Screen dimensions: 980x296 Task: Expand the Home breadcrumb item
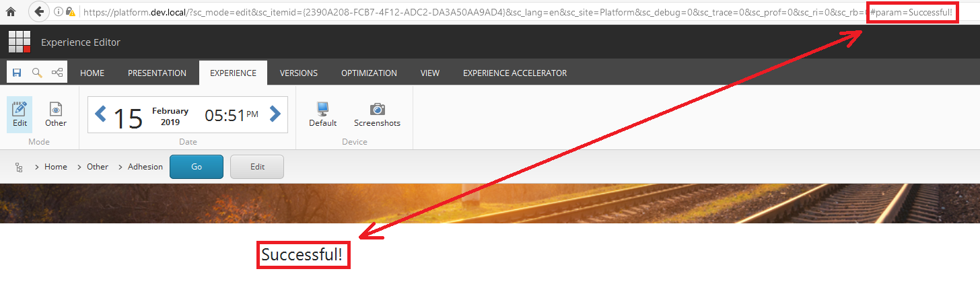55,167
